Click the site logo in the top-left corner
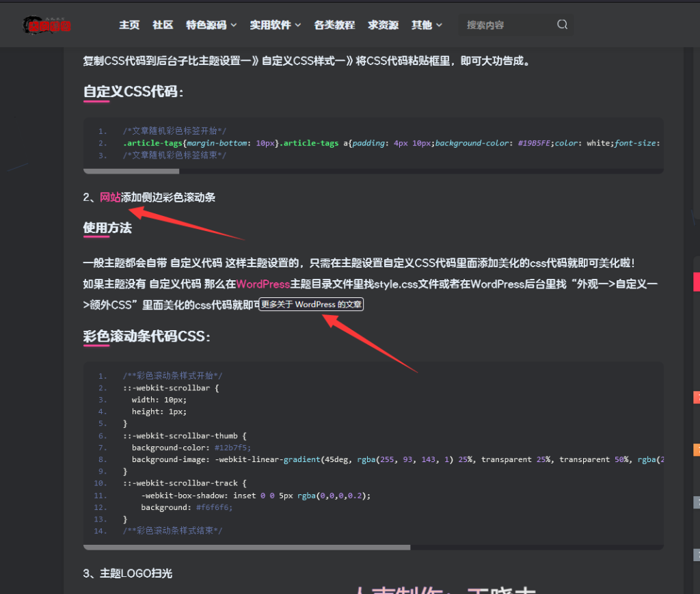 (45, 25)
